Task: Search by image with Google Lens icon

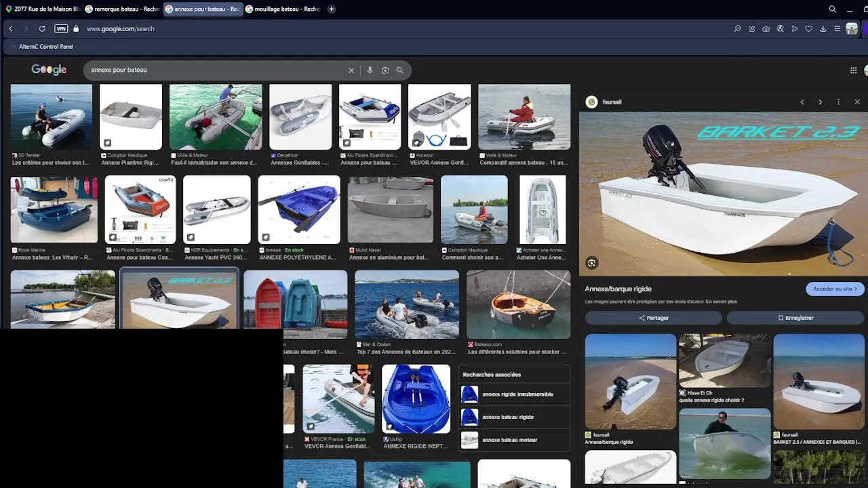Action: (385, 70)
